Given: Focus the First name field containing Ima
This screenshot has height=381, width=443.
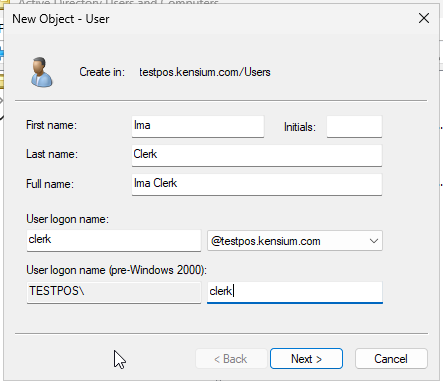Looking at the screenshot, I should click(x=198, y=126).
